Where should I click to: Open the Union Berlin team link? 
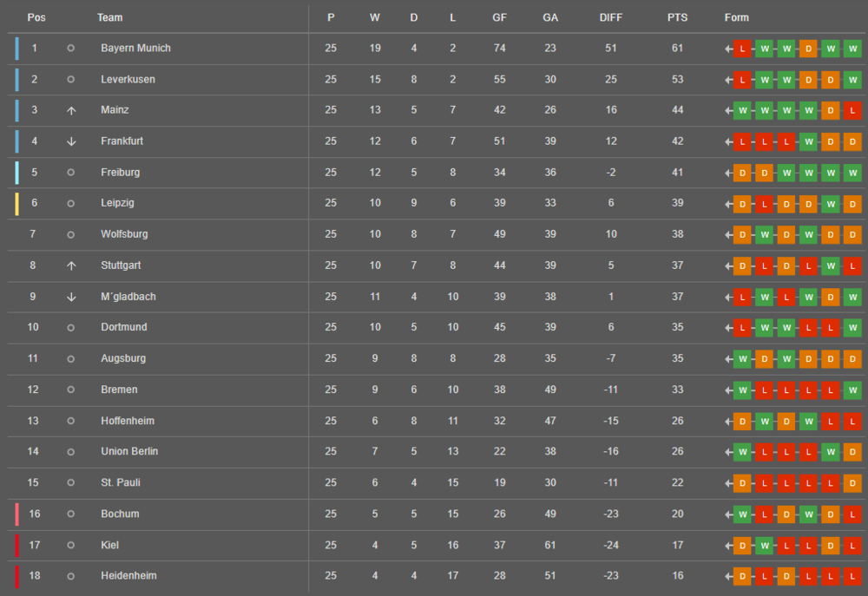coord(129,451)
